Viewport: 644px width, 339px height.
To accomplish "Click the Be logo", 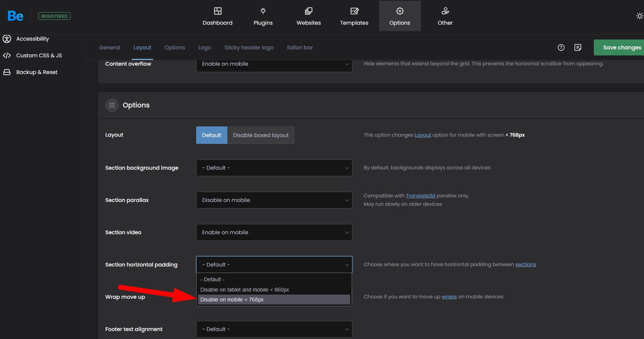I will pos(16,16).
